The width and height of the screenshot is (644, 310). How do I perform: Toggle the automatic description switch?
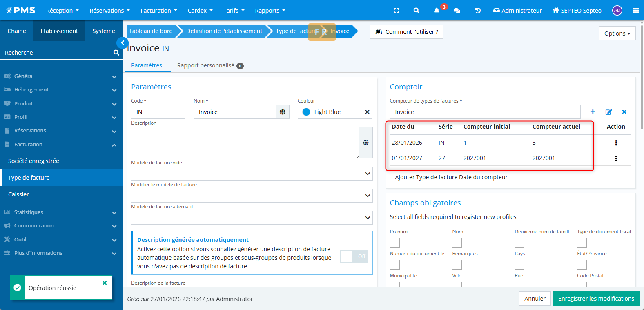pyautogui.click(x=354, y=256)
